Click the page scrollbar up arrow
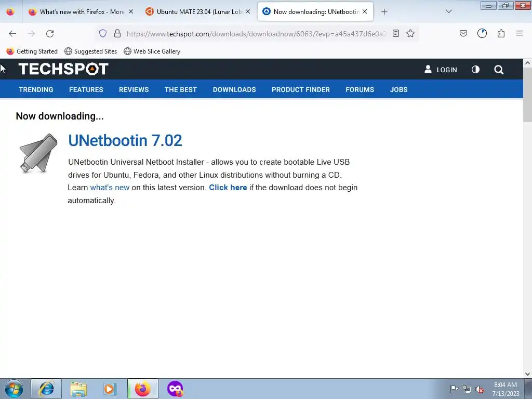Viewport: 532px width, 399px height. (x=527, y=63)
